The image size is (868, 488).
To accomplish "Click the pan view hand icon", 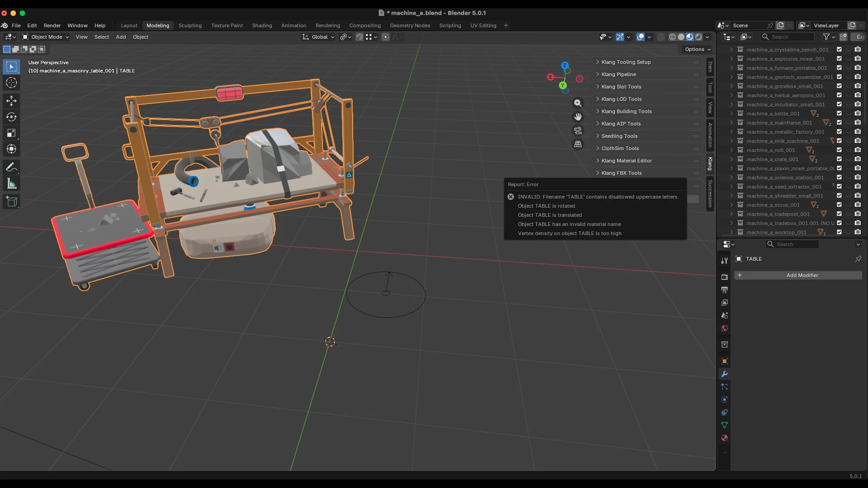I will (578, 117).
